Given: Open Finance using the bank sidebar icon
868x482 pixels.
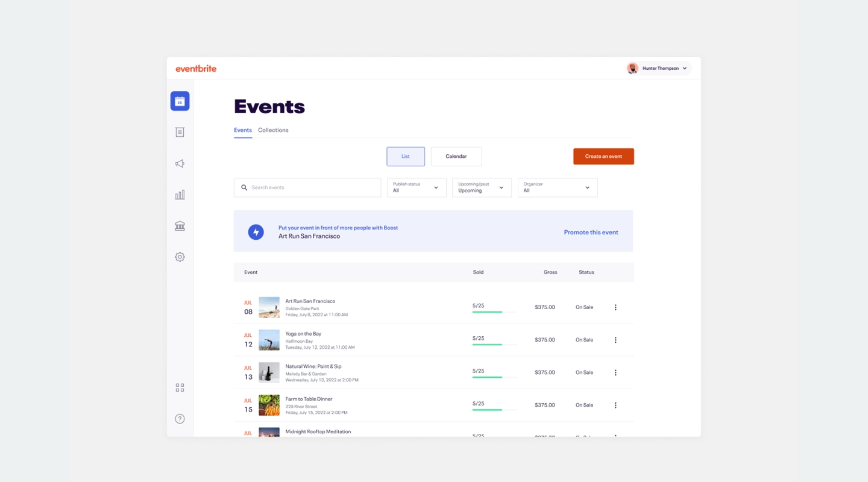Looking at the screenshot, I should (180, 225).
